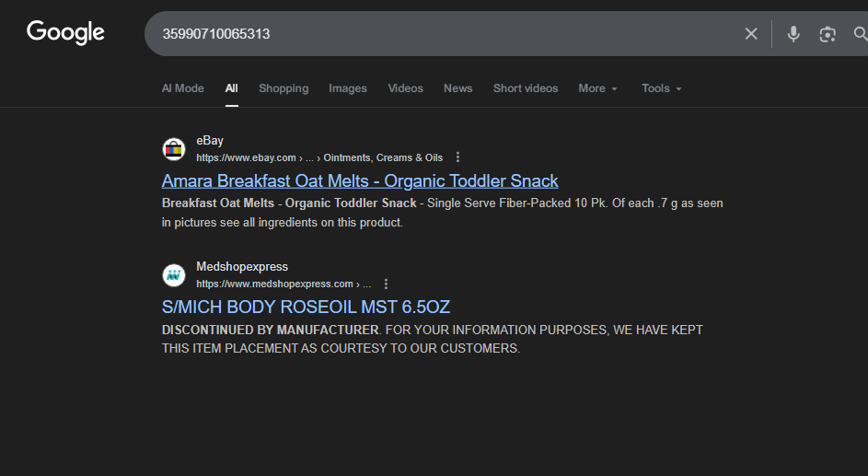Click the search box containing 35990710065313
Viewport: 868px width, 476px height.
[442, 34]
